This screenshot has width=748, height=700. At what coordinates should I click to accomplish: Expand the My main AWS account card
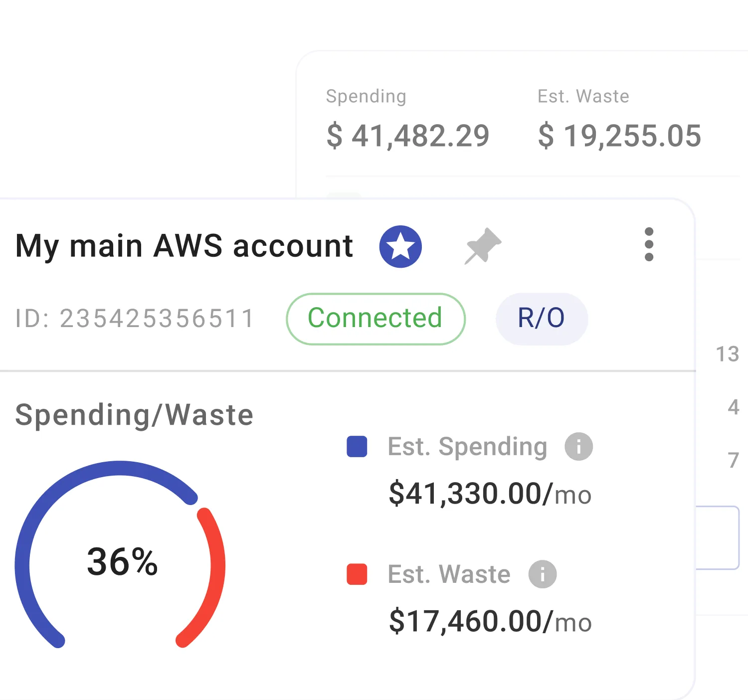tap(185, 245)
